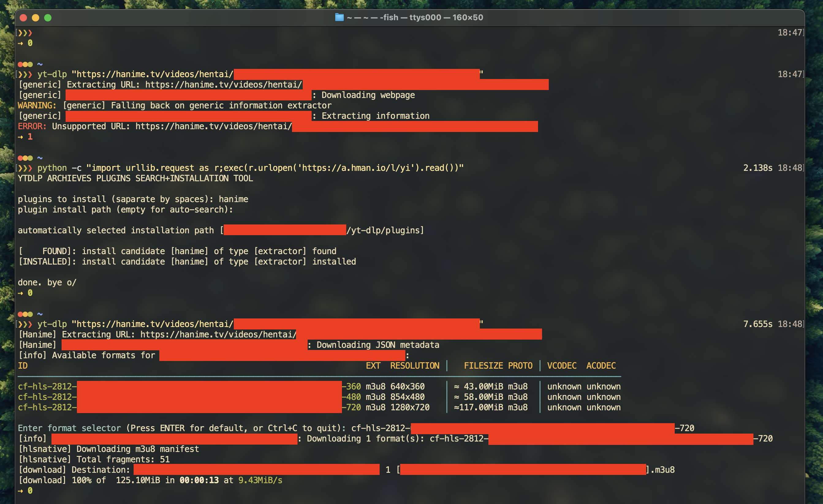The height and width of the screenshot is (504, 823).
Task: Click the a.hman.io URL in the python command
Action: pyautogui.click(x=356, y=168)
